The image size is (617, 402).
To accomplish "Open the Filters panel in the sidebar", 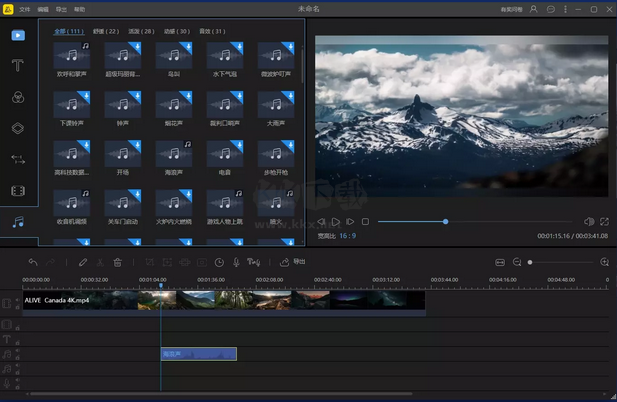I will coord(18,97).
